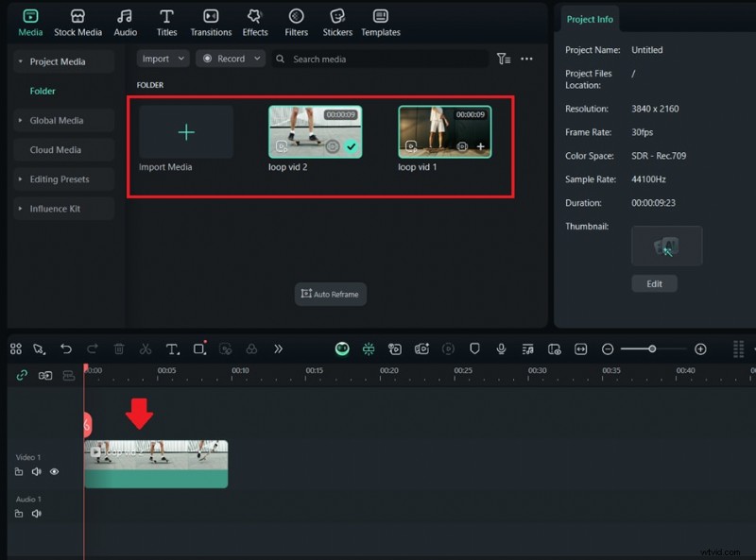This screenshot has width=756, height=560.
Task: Undo the last action
Action: 65,348
